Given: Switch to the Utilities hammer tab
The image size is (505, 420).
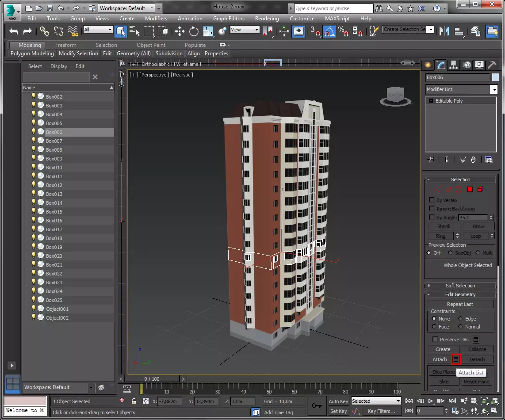Looking at the screenshot, I should [492, 65].
